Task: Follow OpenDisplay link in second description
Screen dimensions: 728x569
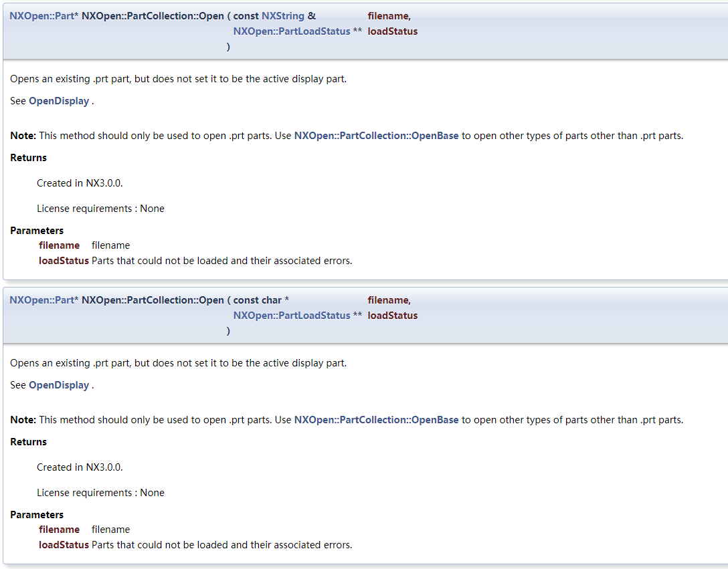Action: coord(59,384)
